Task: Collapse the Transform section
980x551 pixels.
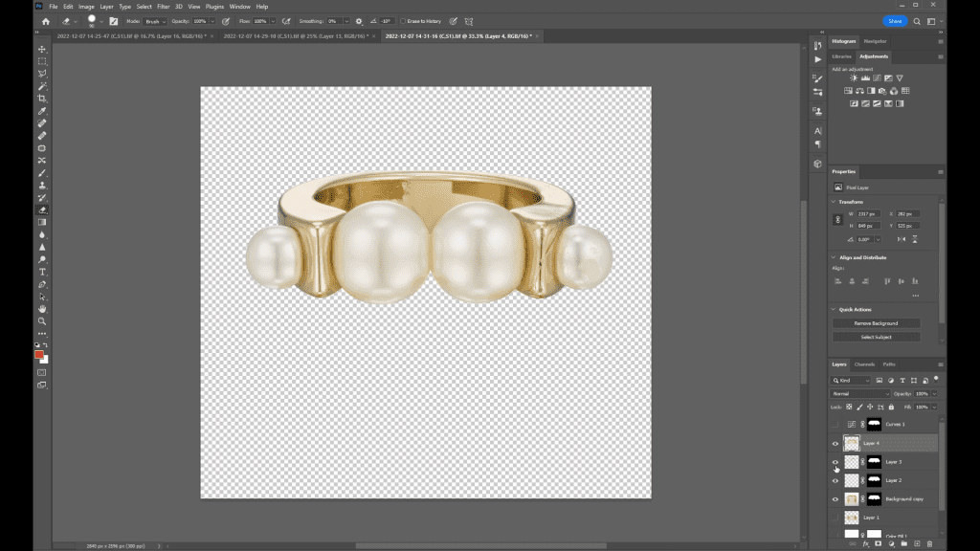Action: [834, 202]
